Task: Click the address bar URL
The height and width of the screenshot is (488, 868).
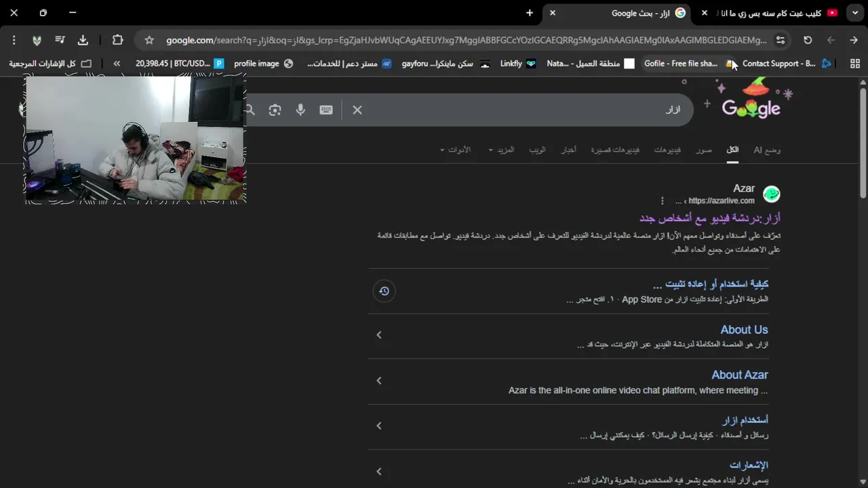Action: [x=467, y=40]
